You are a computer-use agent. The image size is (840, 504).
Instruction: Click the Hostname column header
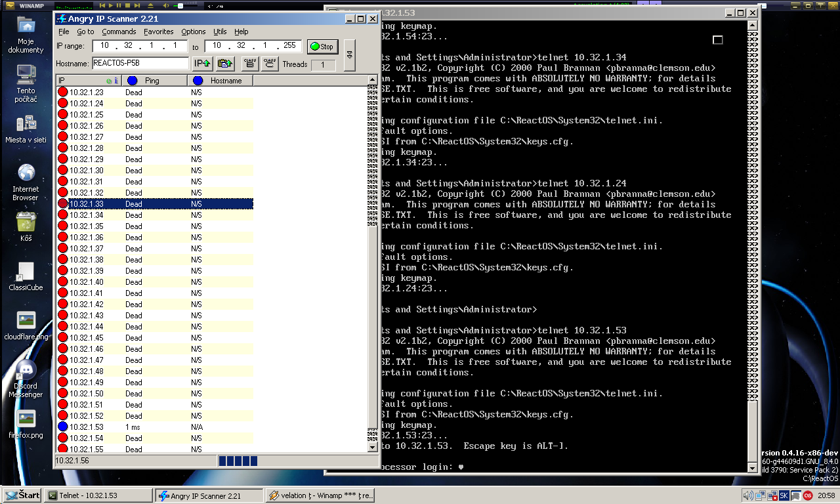226,81
